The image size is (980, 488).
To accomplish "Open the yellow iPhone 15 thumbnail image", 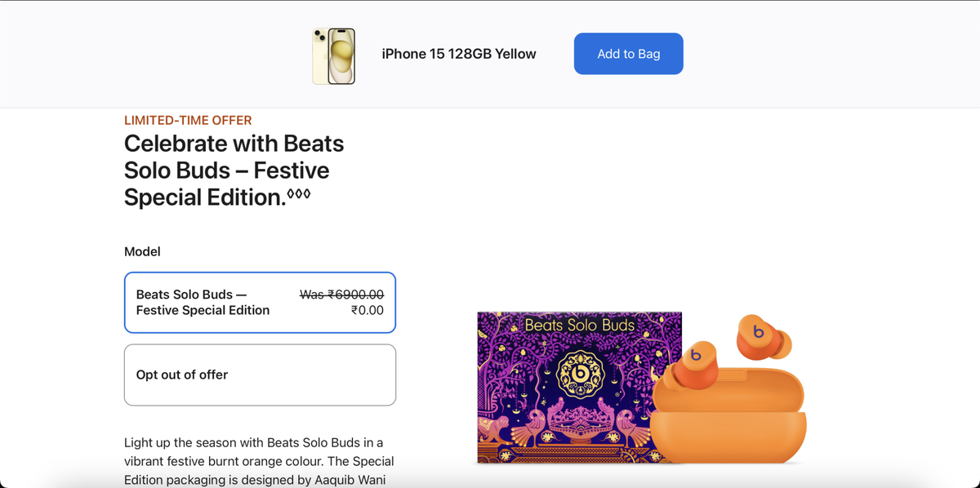I will click(x=334, y=55).
